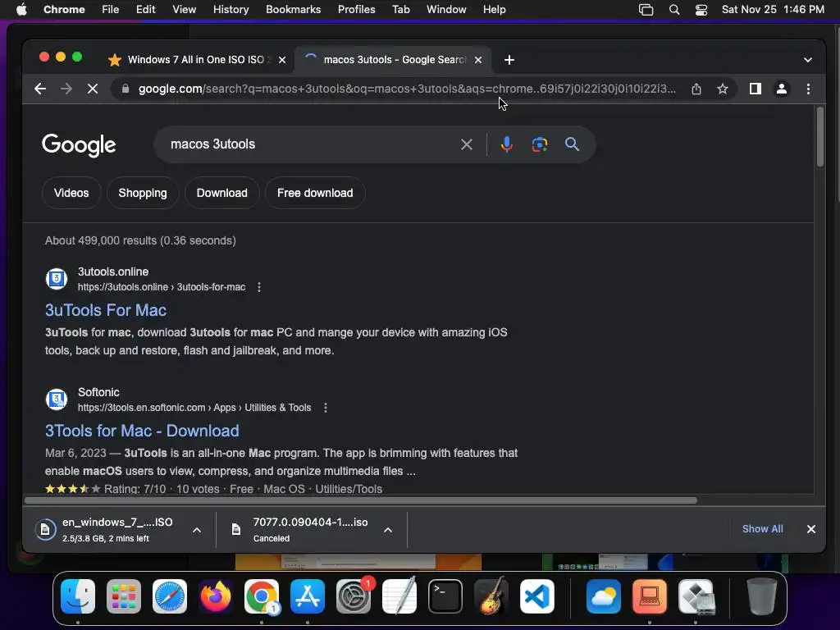840x630 pixels.
Task: Start voice search with microphone icon
Action: [x=506, y=144]
